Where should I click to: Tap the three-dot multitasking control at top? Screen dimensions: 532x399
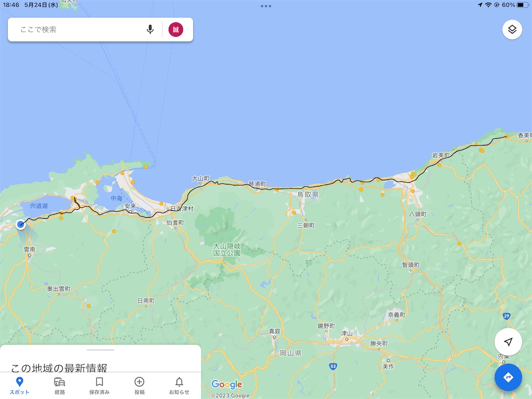click(x=266, y=6)
